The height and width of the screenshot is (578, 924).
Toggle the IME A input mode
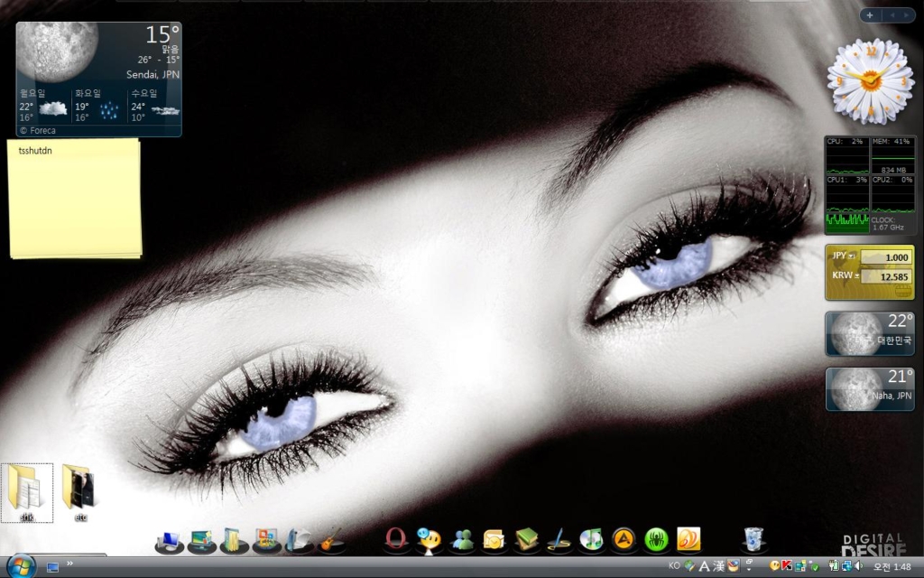pos(704,566)
